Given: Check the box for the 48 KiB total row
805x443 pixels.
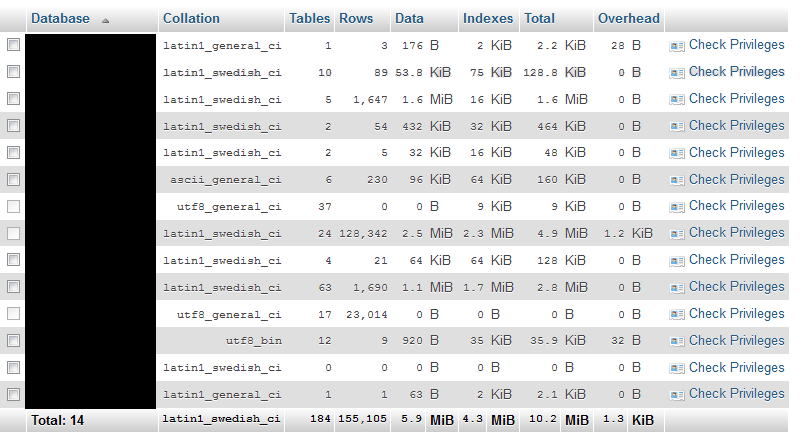Looking at the screenshot, I should point(13,152).
